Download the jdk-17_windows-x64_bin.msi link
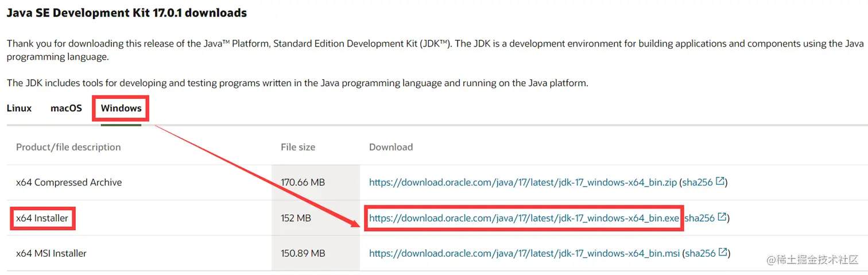This screenshot has height=275, width=868. [x=524, y=253]
